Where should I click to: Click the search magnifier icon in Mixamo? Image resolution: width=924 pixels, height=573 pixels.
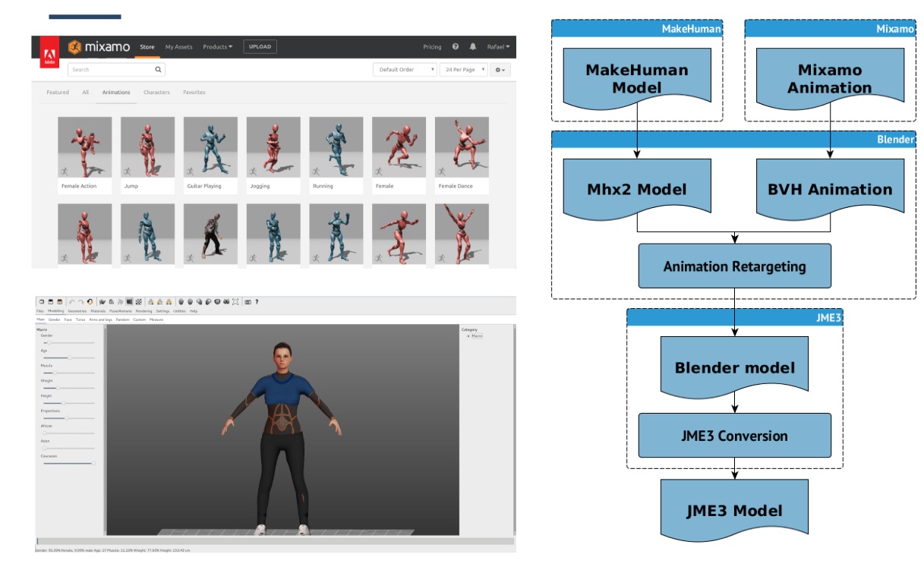159,69
